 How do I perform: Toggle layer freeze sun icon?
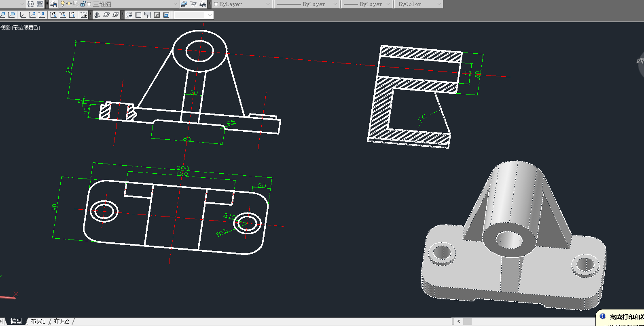point(69,4)
